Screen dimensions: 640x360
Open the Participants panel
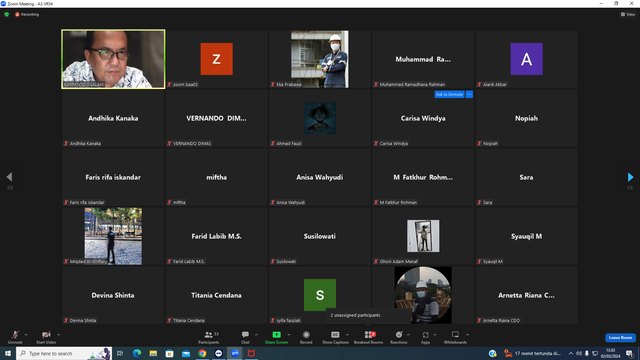click(x=209, y=337)
